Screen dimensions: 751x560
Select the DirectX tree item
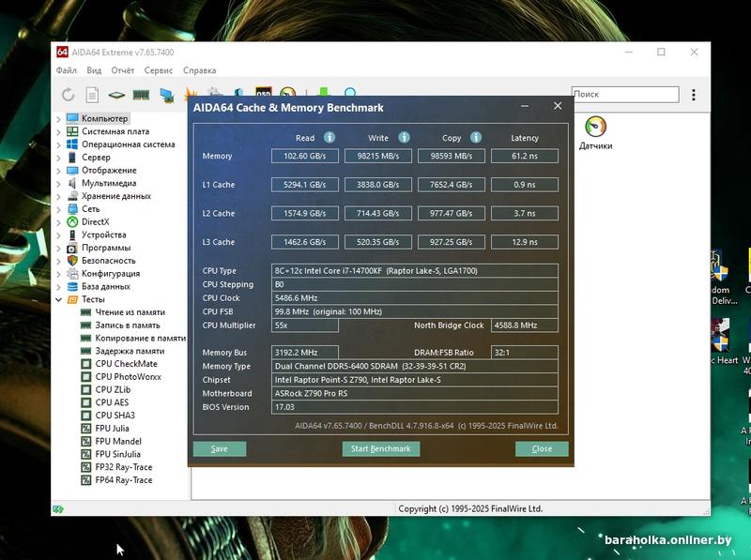click(x=96, y=221)
